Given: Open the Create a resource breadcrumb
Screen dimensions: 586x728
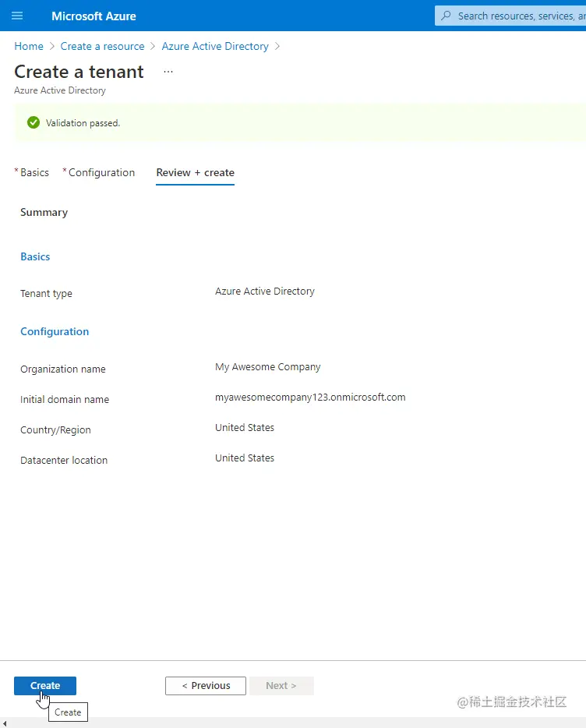Looking at the screenshot, I should 102,47.
